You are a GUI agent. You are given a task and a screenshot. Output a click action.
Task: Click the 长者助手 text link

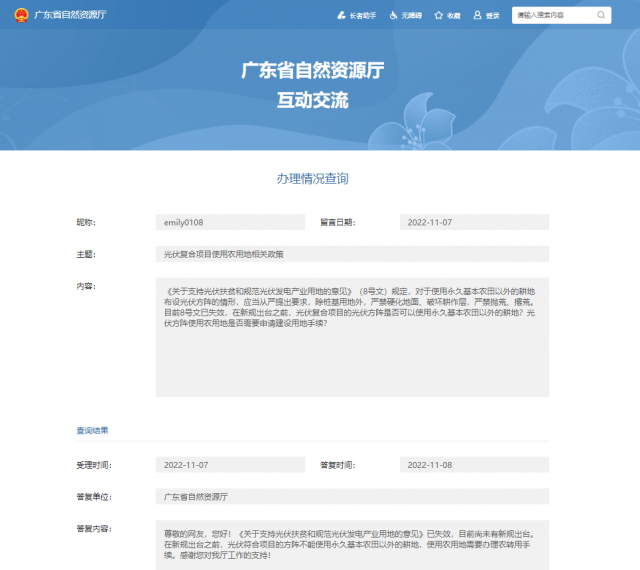362,16
